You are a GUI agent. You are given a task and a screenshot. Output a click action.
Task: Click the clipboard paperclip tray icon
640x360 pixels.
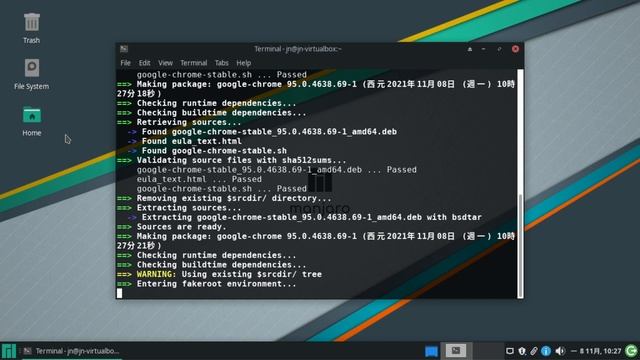pos(534,351)
